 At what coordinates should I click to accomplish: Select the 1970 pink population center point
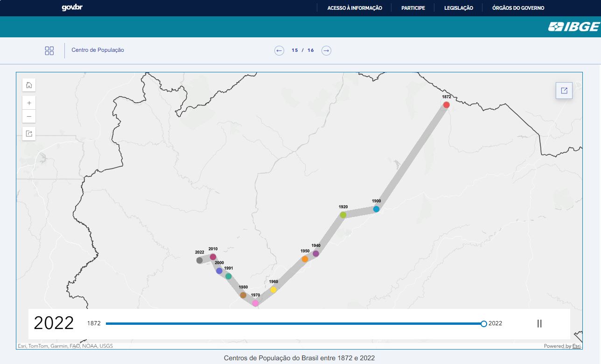click(255, 303)
